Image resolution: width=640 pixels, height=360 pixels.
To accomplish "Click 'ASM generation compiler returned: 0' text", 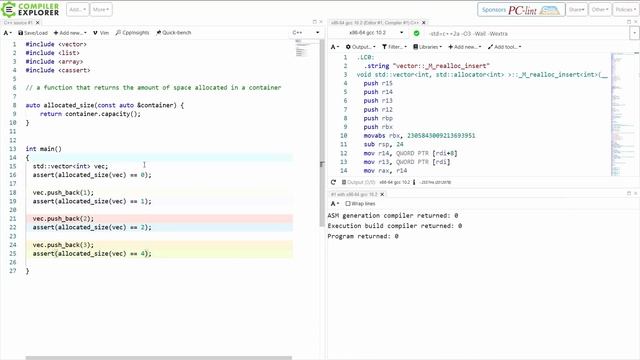I will click(393, 215).
